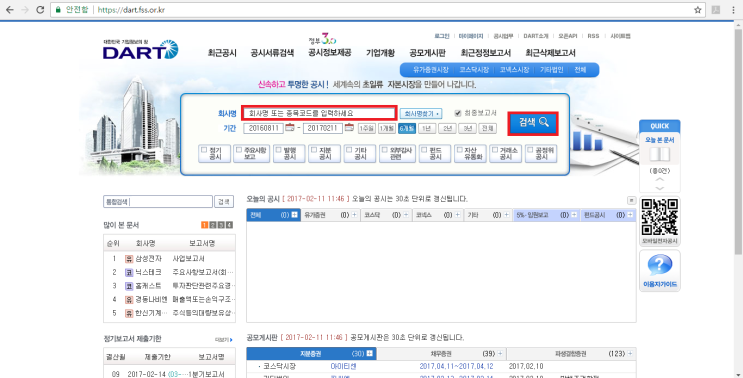Click the small icon right of 오늘의 공시 header
Viewport: 743px width, 378px height.
[631, 201]
